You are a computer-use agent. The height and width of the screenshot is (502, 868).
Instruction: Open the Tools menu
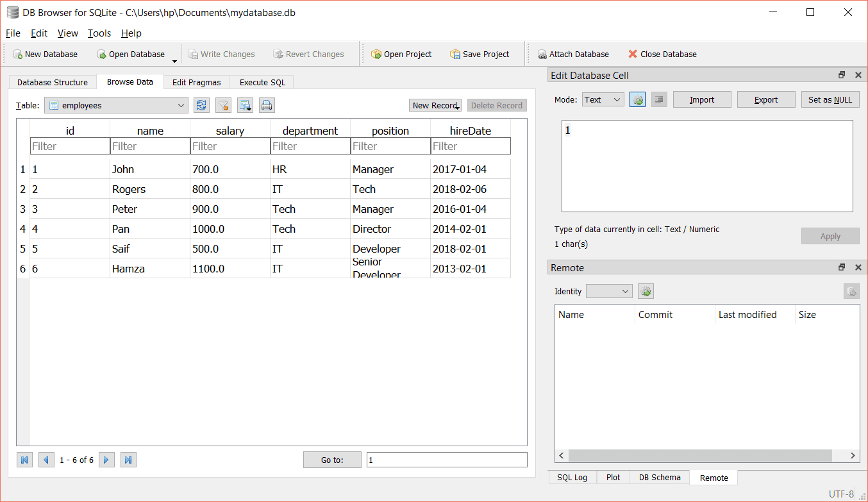[99, 33]
